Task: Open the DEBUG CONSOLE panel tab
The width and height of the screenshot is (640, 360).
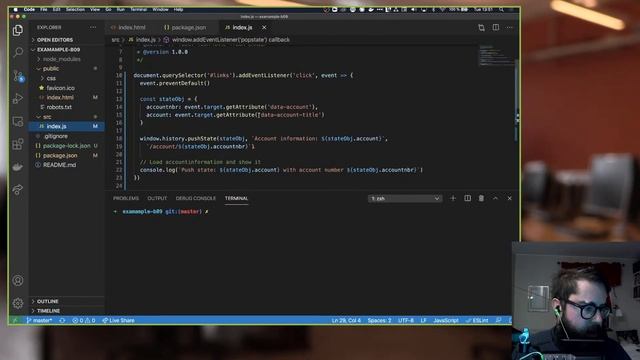Action: pos(196,198)
